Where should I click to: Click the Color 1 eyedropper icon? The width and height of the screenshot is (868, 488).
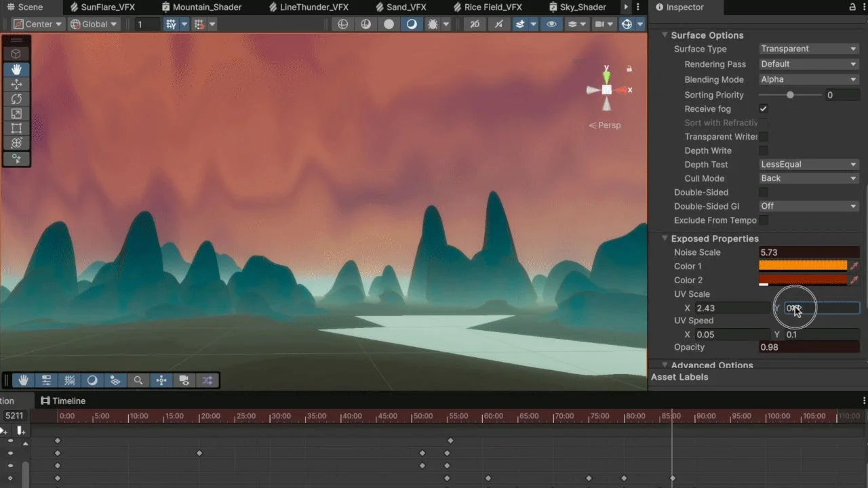(854, 266)
